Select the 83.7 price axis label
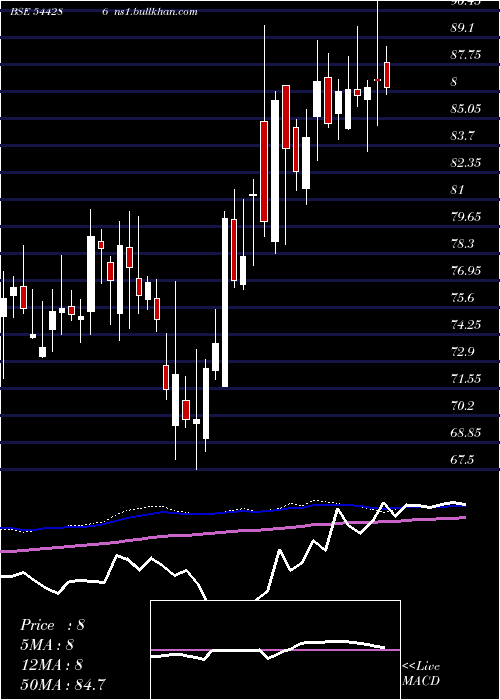The height and width of the screenshot is (700, 500). click(463, 136)
